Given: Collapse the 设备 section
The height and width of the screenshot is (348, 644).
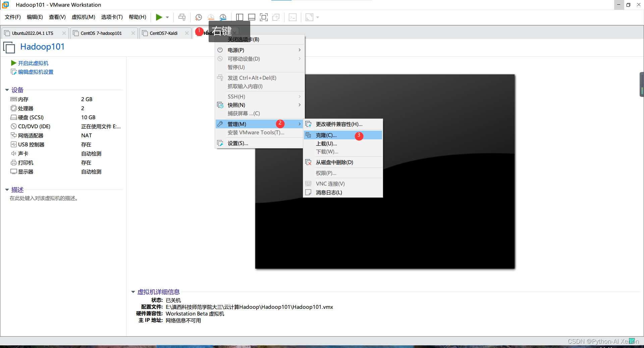Looking at the screenshot, I should (x=7, y=90).
